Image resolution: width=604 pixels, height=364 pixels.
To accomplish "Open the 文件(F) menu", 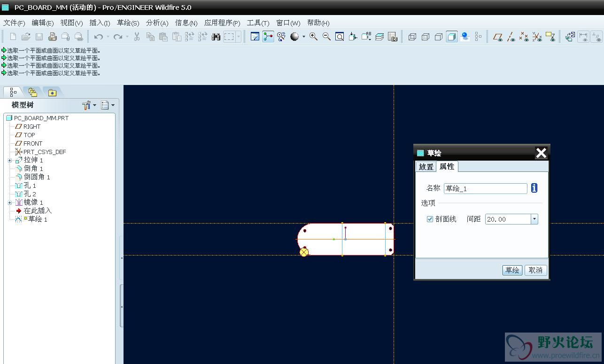I will click(x=15, y=23).
